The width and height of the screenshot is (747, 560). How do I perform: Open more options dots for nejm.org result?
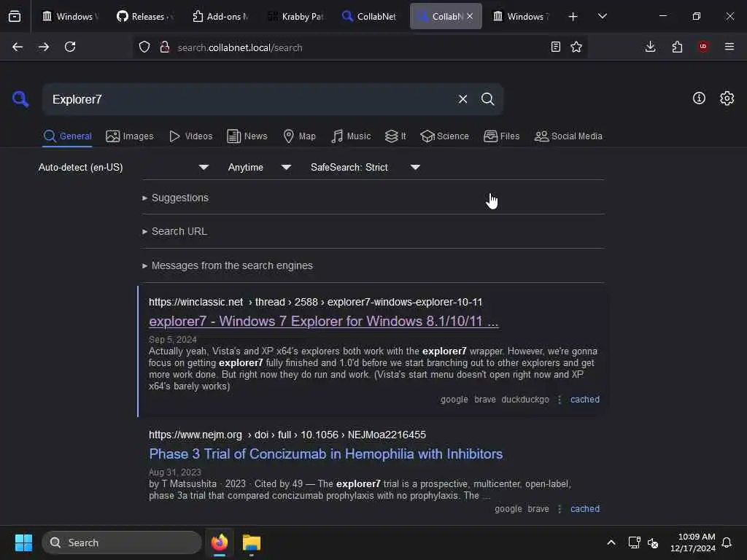tap(560, 509)
